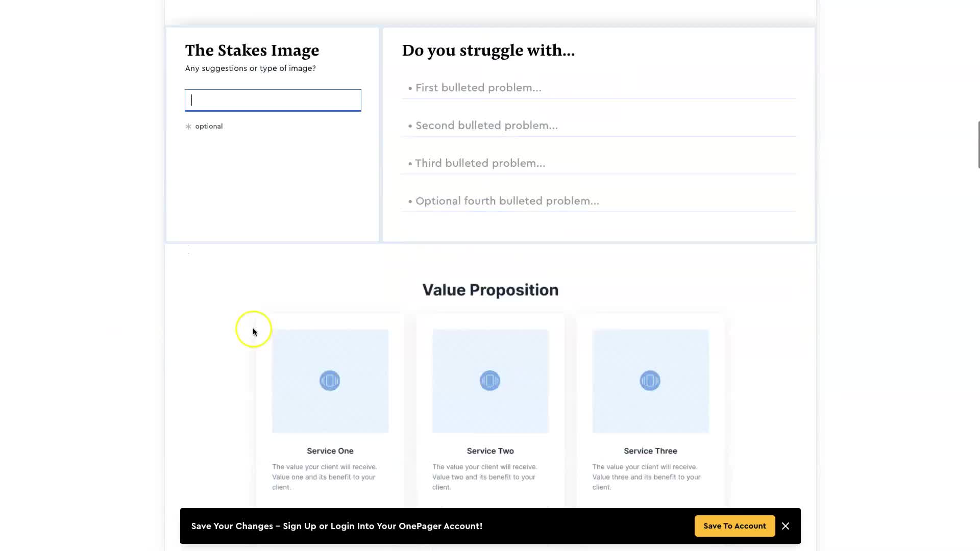Screen dimensions: 980x551
Task: Click the page vertical scrollbar thumb
Action: click(978, 144)
